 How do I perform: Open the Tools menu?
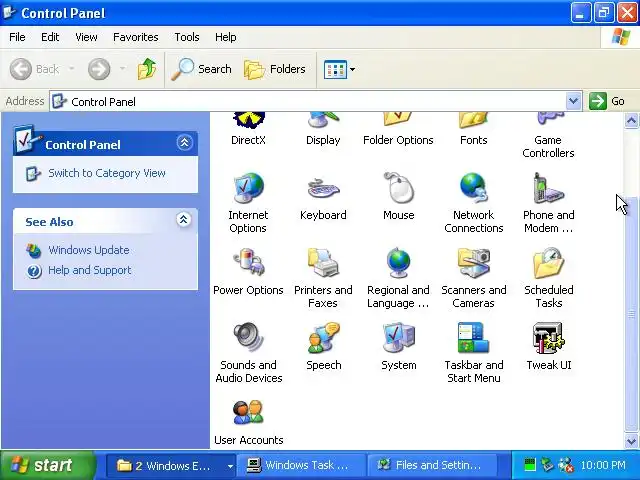point(187,37)
